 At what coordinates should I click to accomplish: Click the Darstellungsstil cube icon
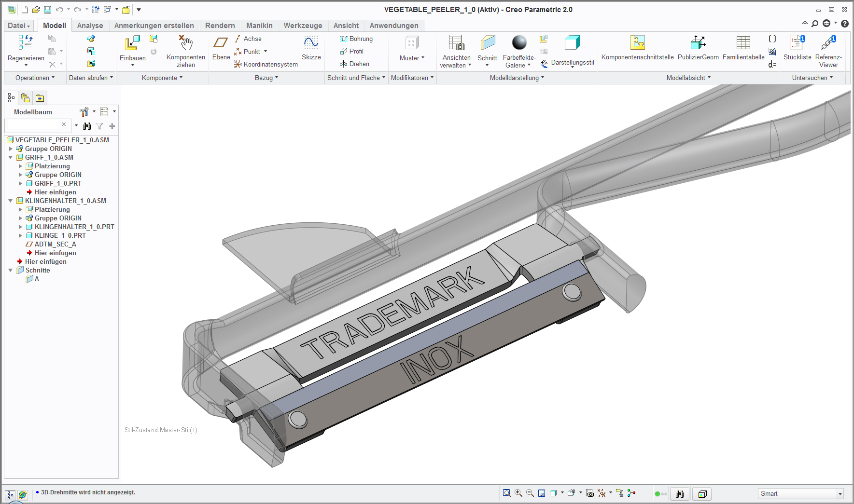tap(573, 43)
